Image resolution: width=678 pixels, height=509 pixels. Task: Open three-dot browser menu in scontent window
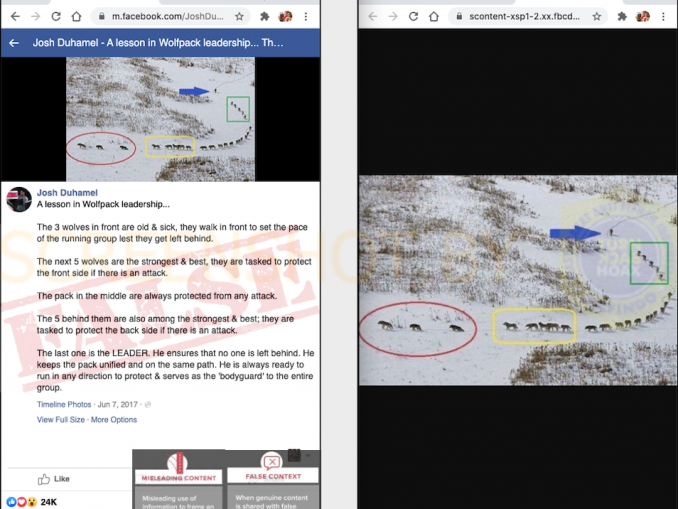[663, 16]
